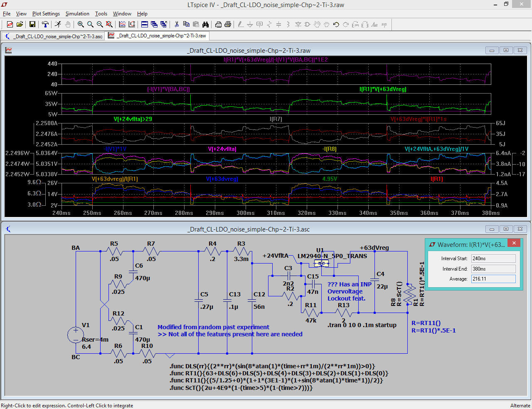Click the green 4.95V trace label
532x409 pixels.
[330, 179]
